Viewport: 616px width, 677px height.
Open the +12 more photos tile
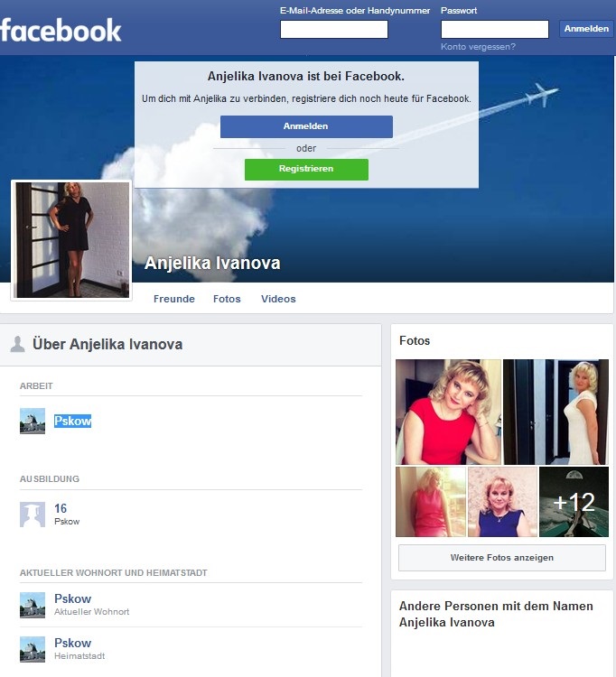[x=574, y=502]
